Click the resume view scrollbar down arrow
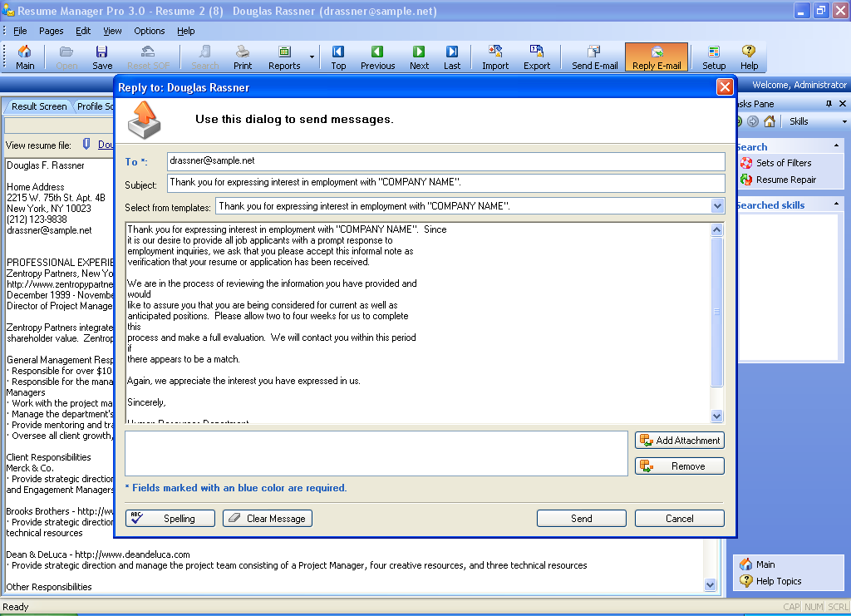The width and height of the screenshot is (851, 616). [x=710, y=584]
